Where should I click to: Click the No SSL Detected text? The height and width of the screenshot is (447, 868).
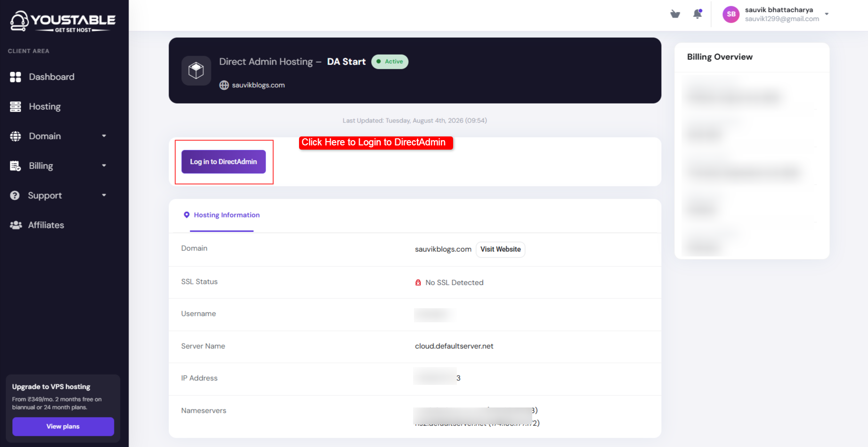point(454,283)
